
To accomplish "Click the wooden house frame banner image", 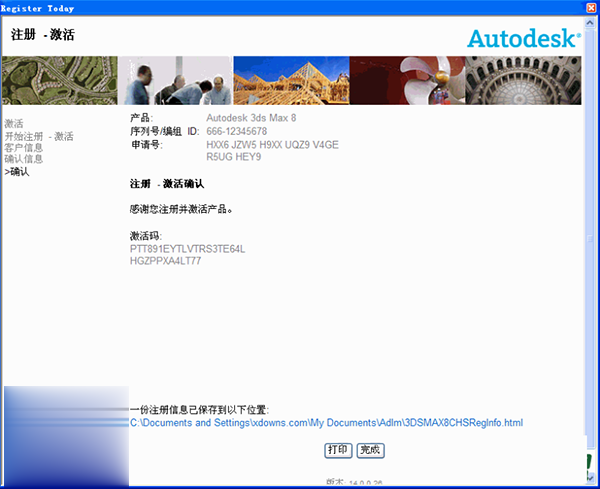I will point(291,80).
